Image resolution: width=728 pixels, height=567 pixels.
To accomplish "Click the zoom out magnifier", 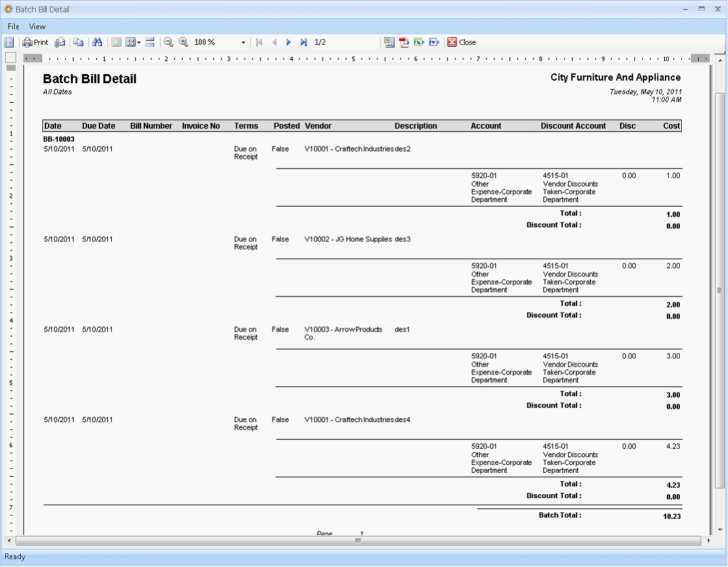I will tap(169, 42).
